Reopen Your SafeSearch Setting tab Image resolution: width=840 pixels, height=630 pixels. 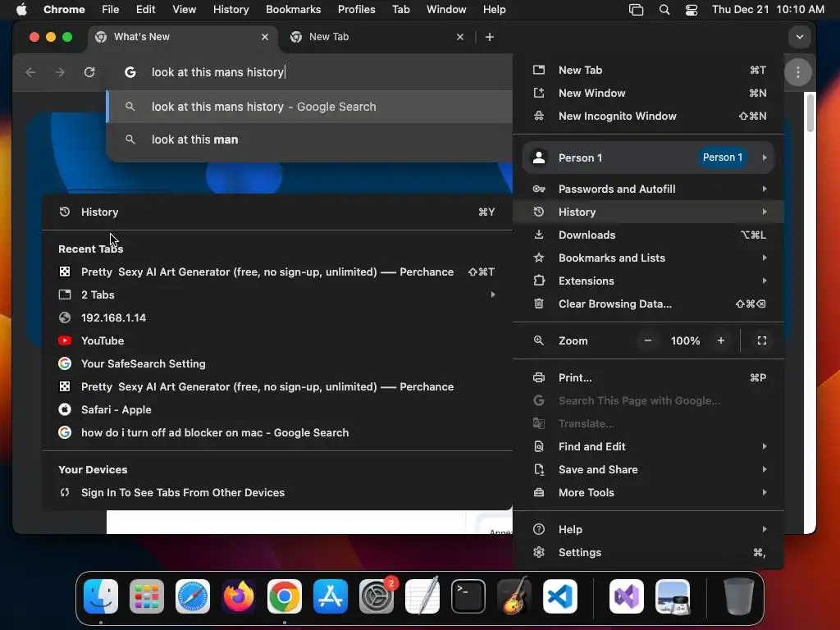277,364
